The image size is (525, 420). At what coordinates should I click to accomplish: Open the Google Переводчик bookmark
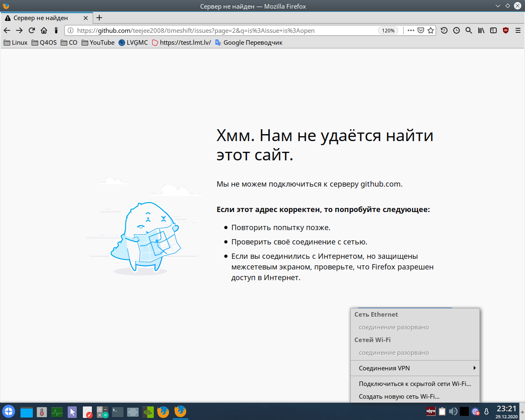click(249, 43)
